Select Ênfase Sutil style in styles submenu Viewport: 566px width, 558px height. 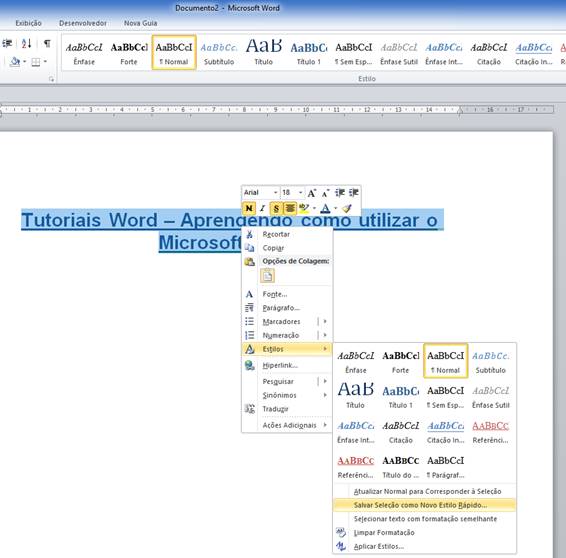[491, 396]
